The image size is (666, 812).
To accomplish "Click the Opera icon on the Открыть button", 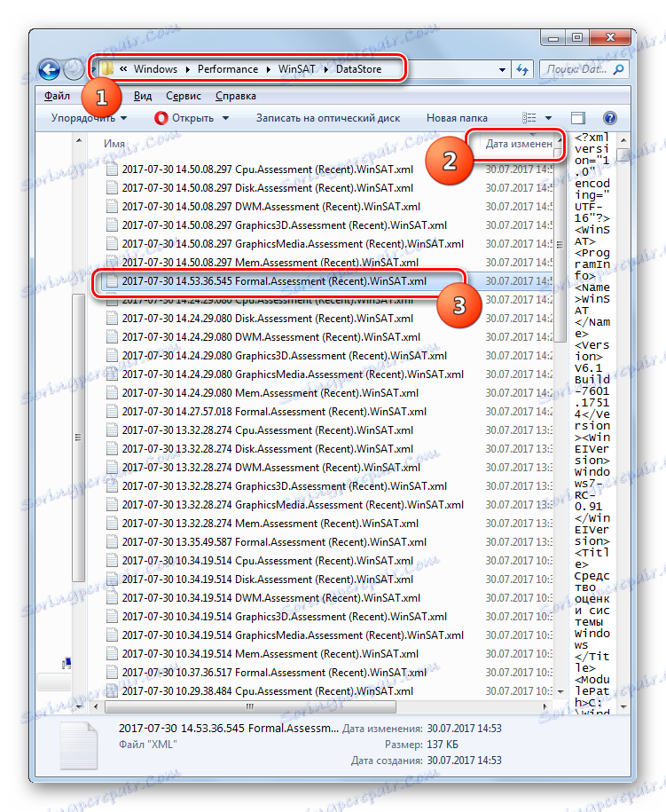I will click(161, 118).
